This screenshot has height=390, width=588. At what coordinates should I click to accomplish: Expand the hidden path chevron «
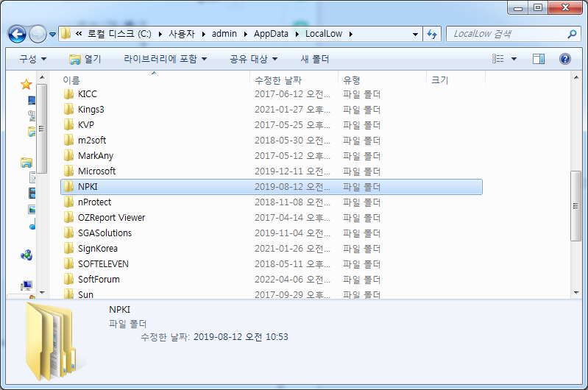tap(79, 33)
